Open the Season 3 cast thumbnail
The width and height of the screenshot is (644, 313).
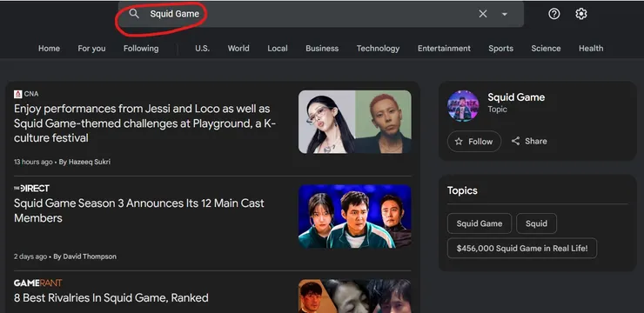pos(355,216)
